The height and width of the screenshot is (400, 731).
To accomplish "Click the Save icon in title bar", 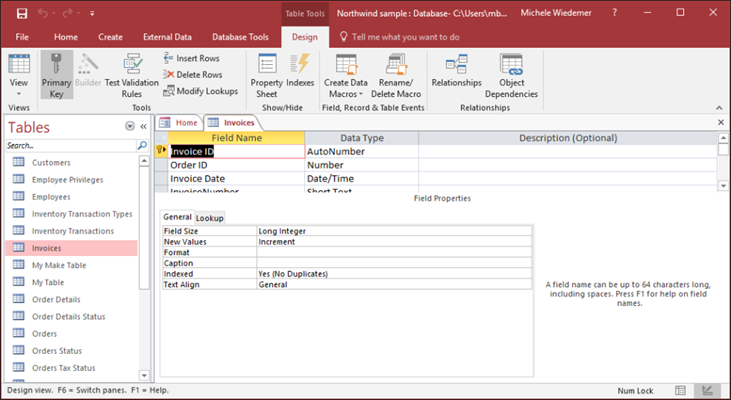I will (21, 14).
